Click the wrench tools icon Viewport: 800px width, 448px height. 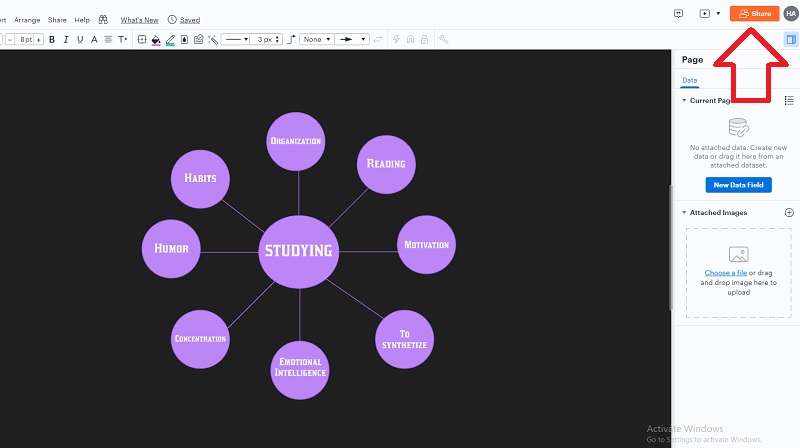pos(444,39)
